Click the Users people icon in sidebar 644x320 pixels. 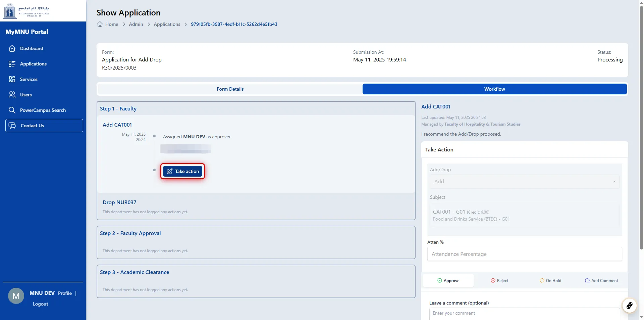[x=12, y=95]
